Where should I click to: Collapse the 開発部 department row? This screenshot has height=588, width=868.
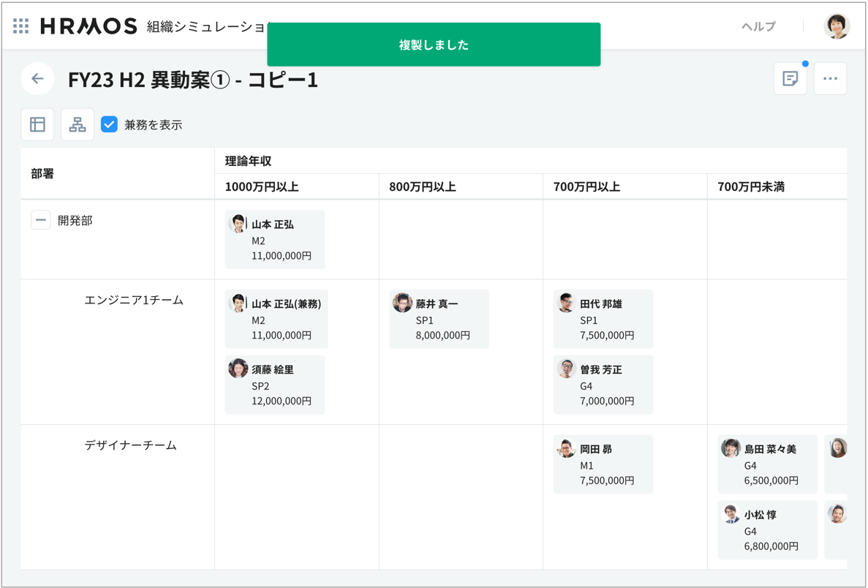[x=41, y=220]
